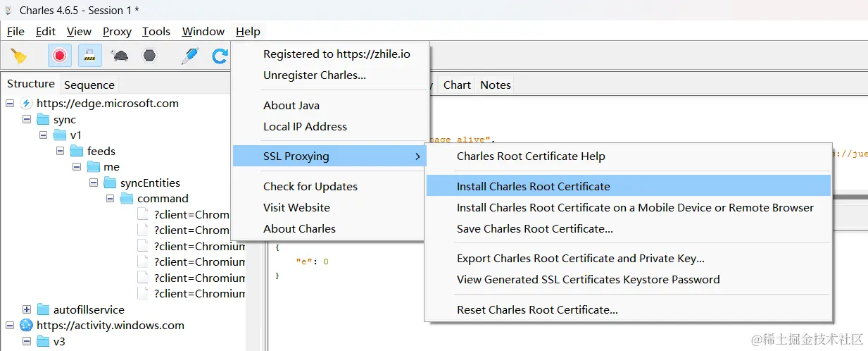
Task: Expand the autofillservice folder
Action: click(x=27, y=309)
